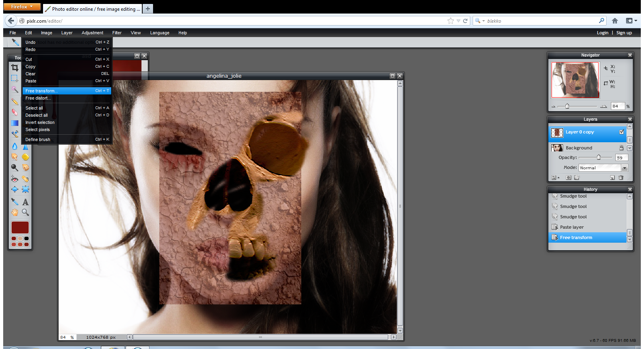
Task: Click the Navigator zoom slider handle
Action: click(567, 106)
